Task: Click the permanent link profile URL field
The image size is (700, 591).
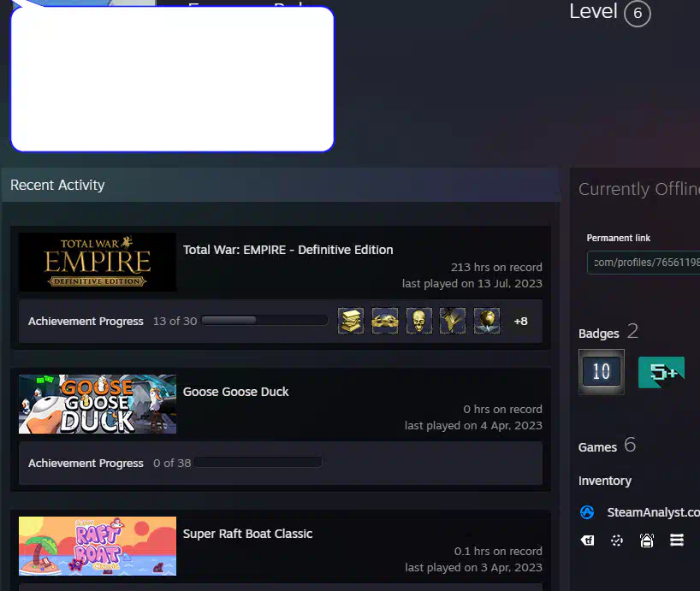Action: [x=644, y=263]
